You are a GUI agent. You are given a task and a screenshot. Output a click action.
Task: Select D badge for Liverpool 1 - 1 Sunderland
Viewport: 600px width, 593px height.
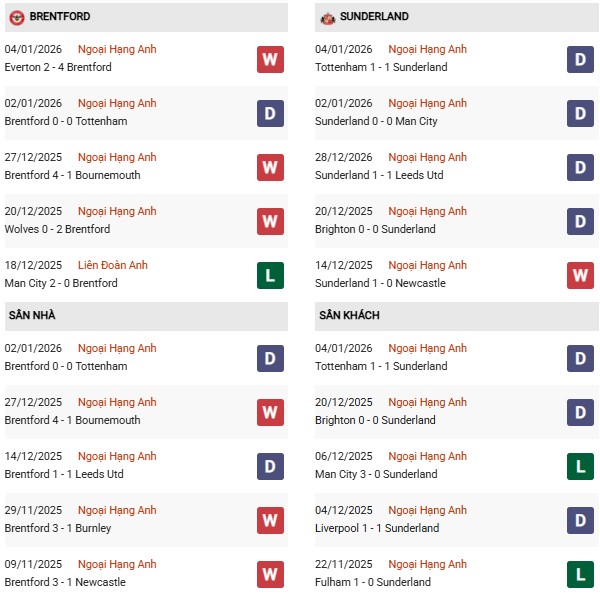pyautogui.click(x=580, y=520)
